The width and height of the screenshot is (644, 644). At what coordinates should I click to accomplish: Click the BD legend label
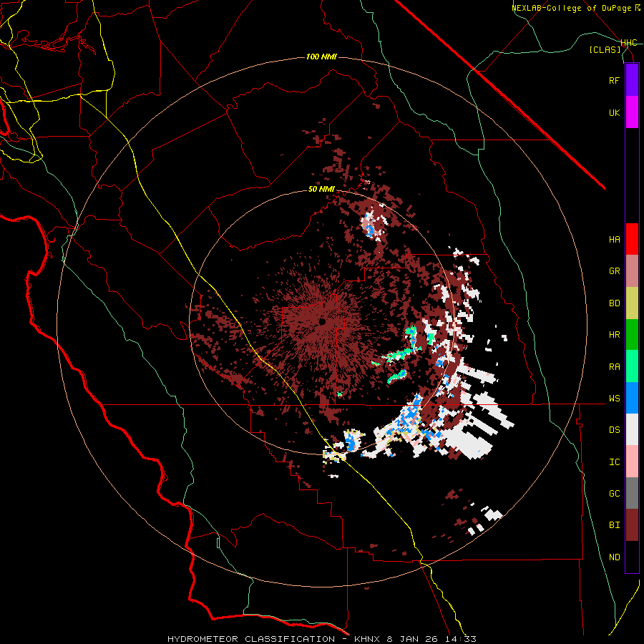point(614,303)
